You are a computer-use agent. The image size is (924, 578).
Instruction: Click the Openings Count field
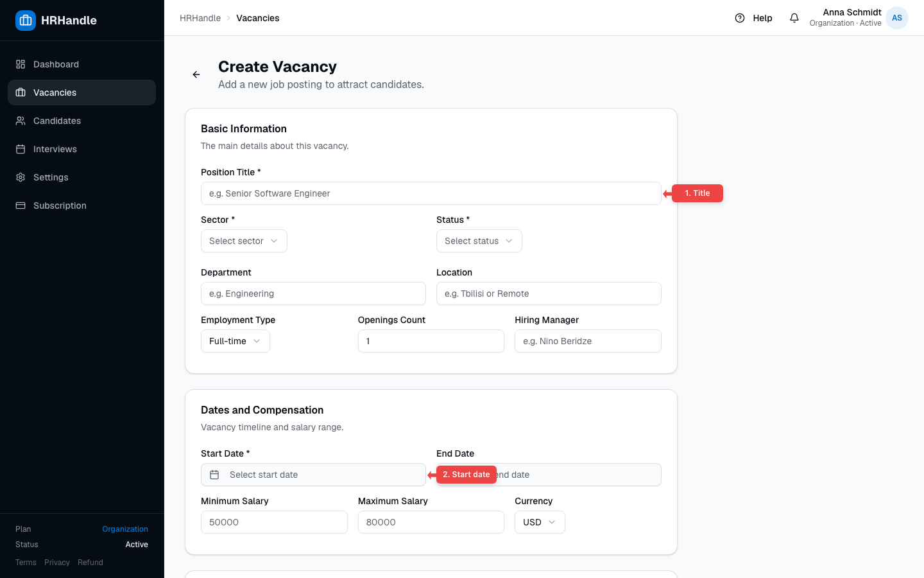pos(431,341)
